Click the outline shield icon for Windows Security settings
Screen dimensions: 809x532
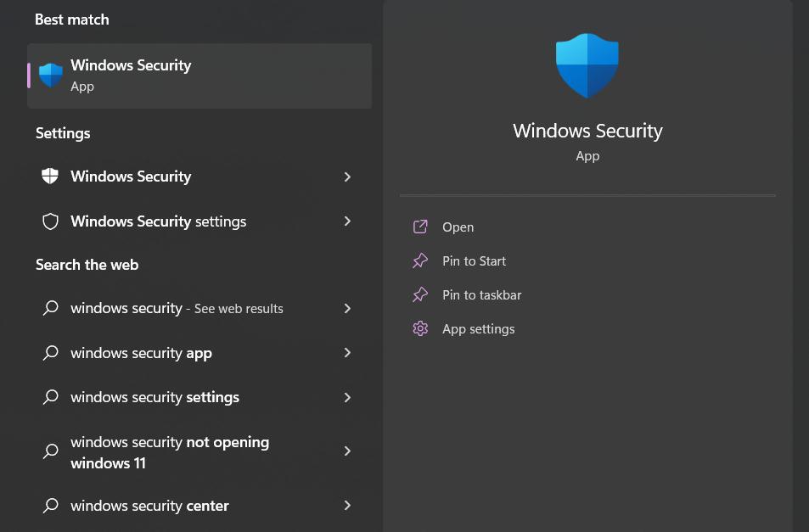pos(50,221)
